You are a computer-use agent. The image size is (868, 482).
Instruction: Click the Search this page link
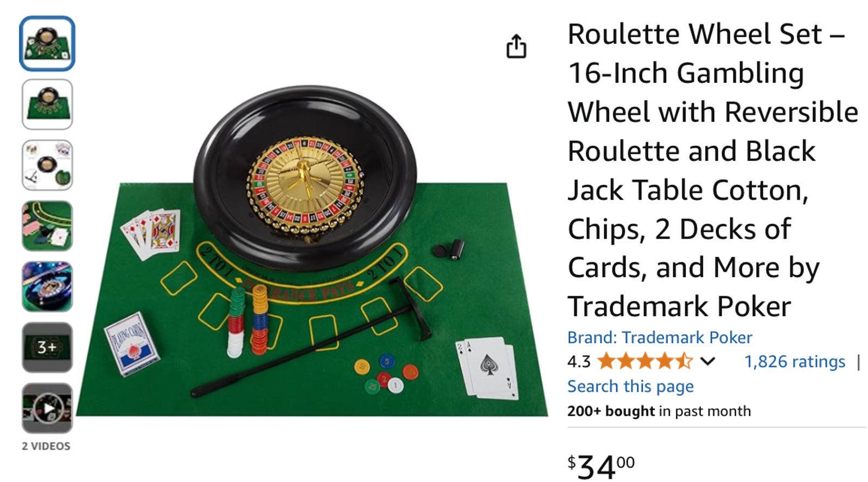click(x=630, y=386)
